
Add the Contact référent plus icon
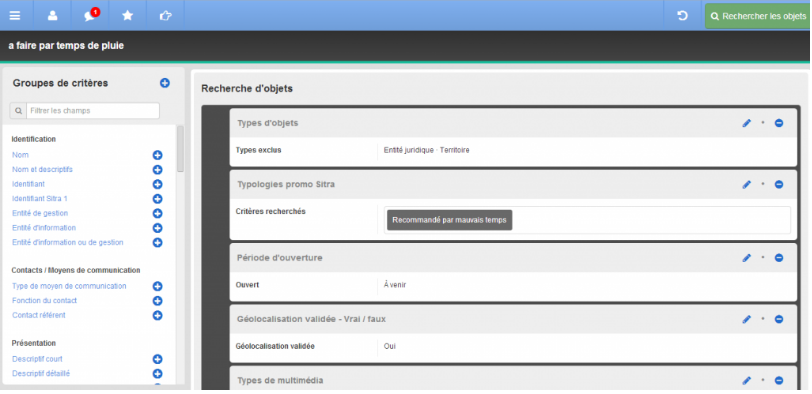157,315
